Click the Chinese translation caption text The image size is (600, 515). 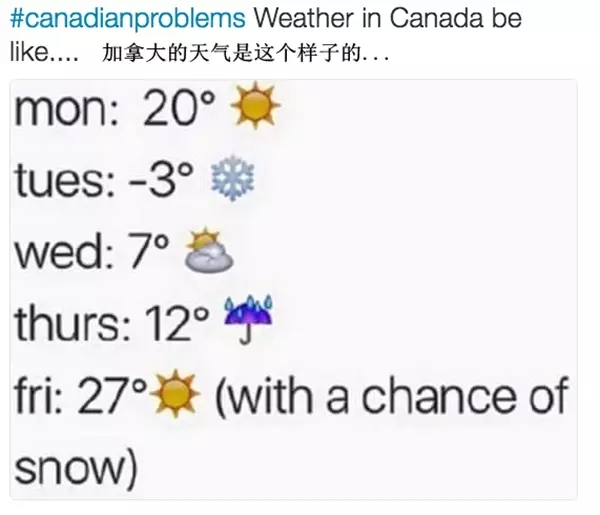[246, 53]
